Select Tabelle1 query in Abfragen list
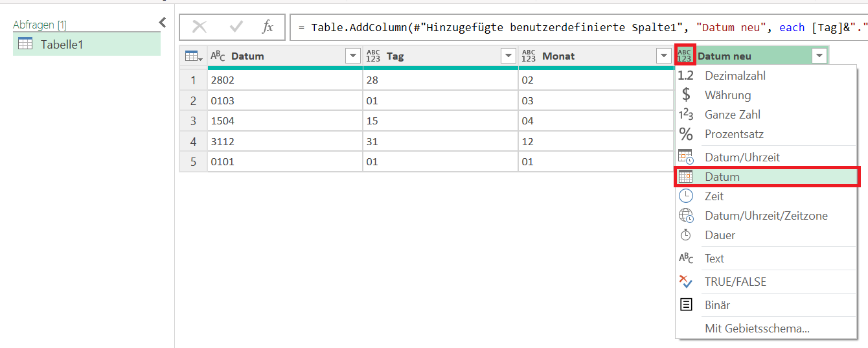Viewport: 868px width, 348px height. 87,45
